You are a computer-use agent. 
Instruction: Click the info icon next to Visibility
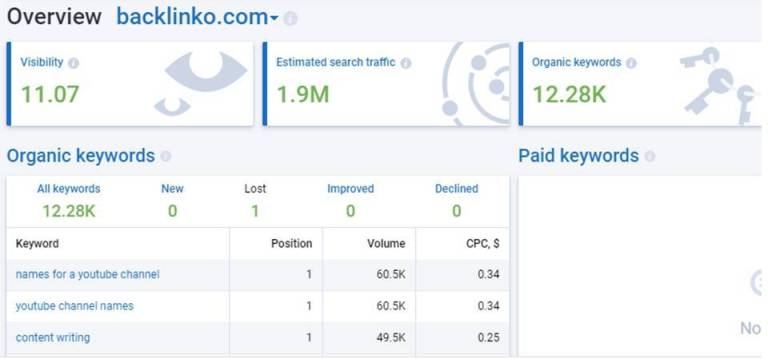click(73, 63)
